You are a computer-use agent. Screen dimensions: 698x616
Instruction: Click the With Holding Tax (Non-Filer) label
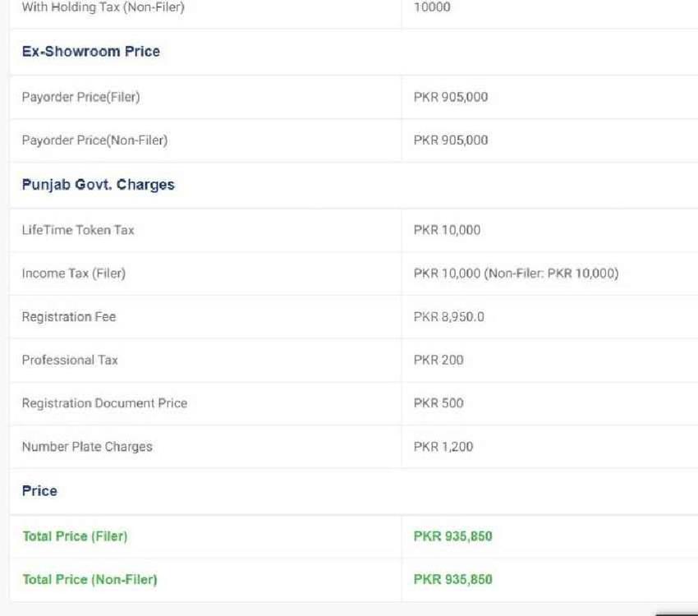point(103,7)
